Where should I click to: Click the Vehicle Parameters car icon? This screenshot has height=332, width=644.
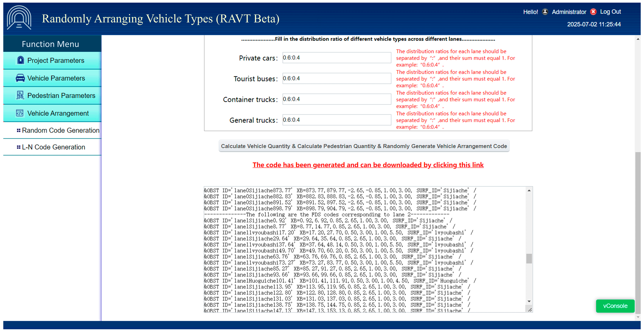[x=20, y=78]
